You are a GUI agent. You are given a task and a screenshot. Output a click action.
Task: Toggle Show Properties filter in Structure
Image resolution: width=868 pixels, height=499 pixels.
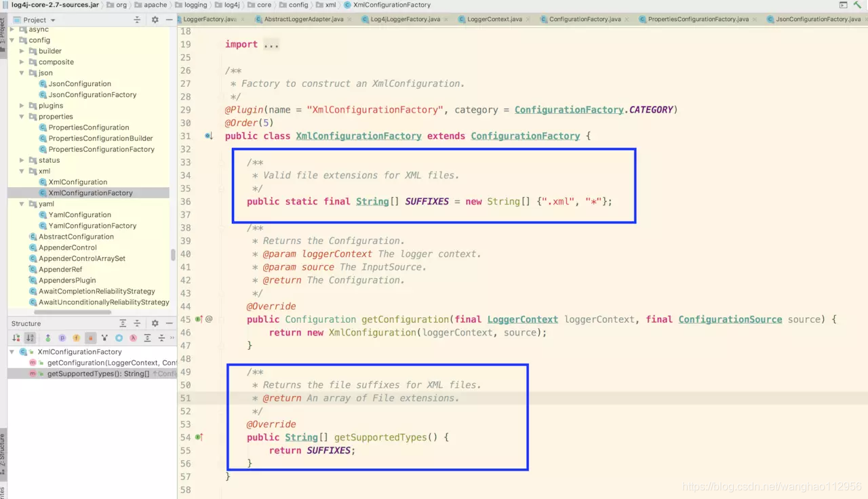click(x=62, y=338)
